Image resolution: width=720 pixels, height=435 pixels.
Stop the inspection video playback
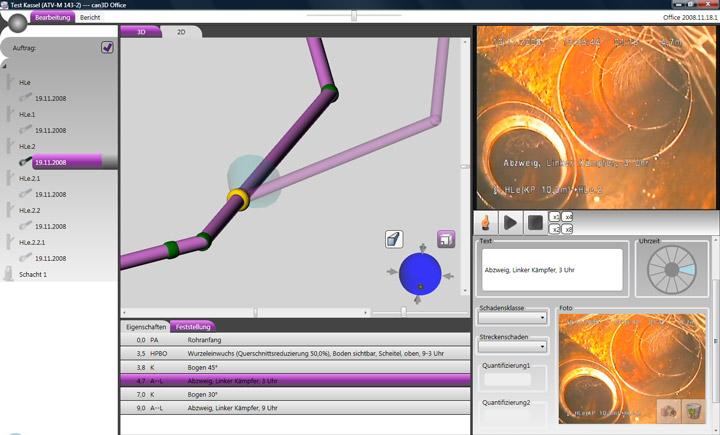pyautogui.click(x=536, y=223)
